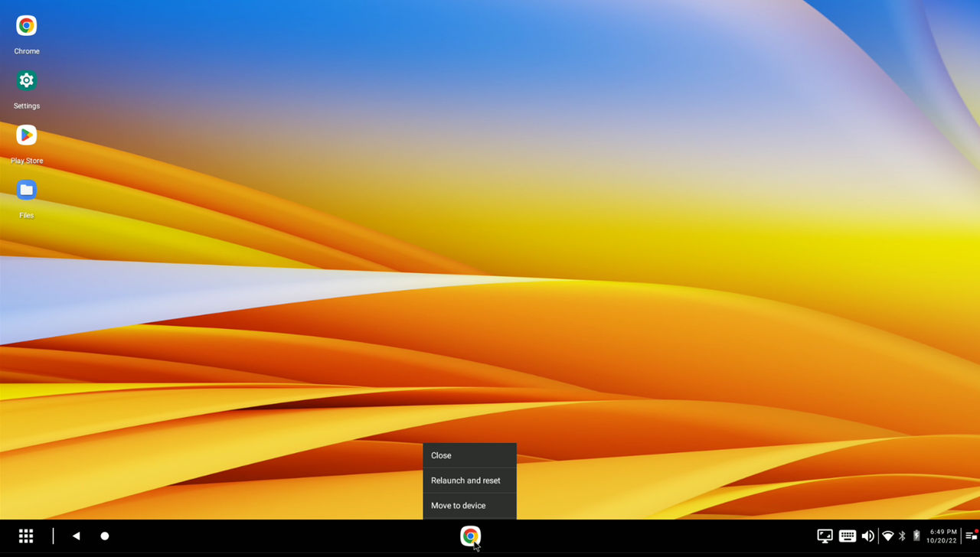
Task: Open the Wi-Fi status icon
Action: 888,536
